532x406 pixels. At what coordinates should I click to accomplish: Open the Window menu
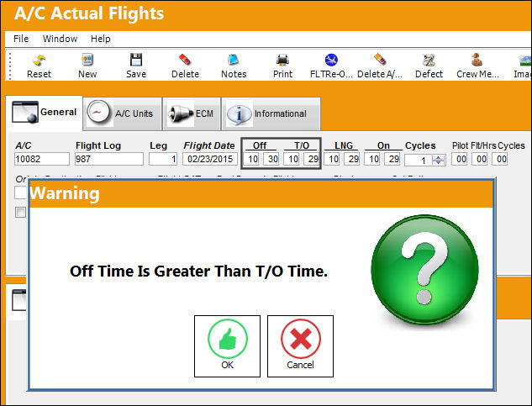60,39
